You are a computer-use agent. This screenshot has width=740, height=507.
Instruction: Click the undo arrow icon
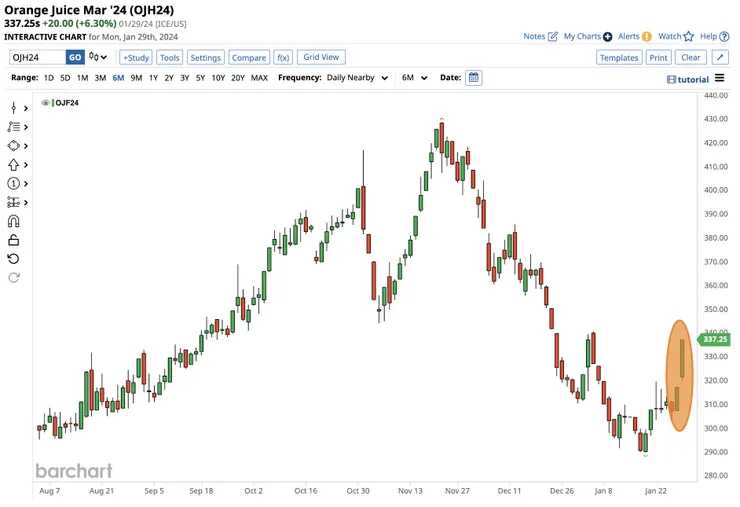14,259
